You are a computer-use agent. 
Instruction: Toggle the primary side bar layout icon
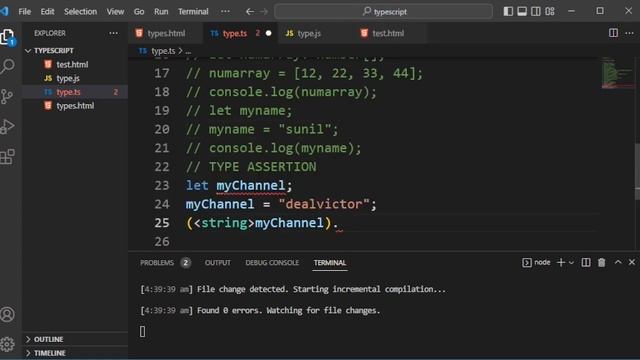508,11
